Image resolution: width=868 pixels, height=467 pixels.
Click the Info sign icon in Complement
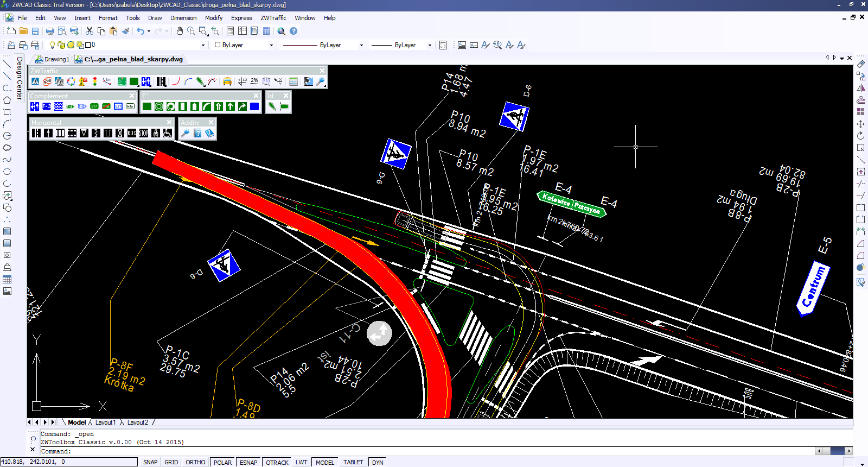pos(130,106)
